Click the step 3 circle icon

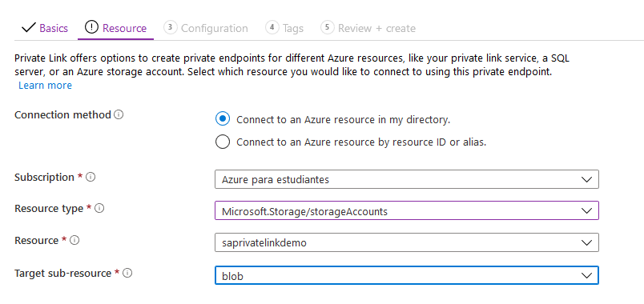pyautogui.click(x=170, y=27)
